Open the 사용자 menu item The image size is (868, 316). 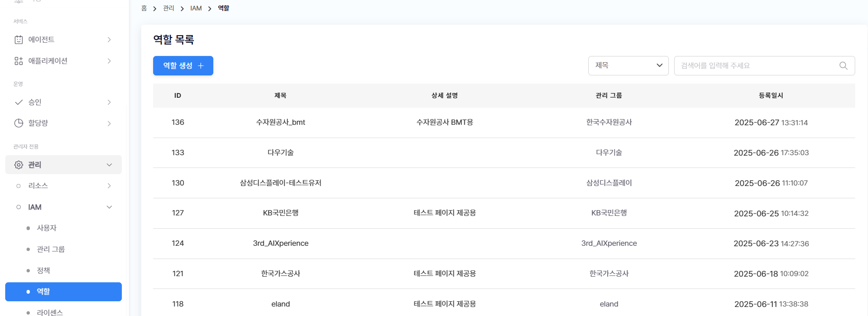pyautogui.click(x=46, y=228)
